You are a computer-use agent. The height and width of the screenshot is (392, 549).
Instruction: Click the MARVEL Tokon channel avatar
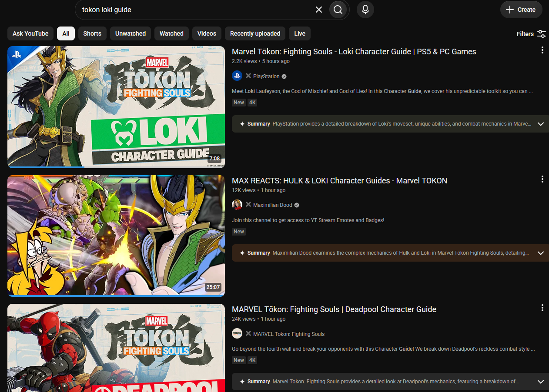237,334
